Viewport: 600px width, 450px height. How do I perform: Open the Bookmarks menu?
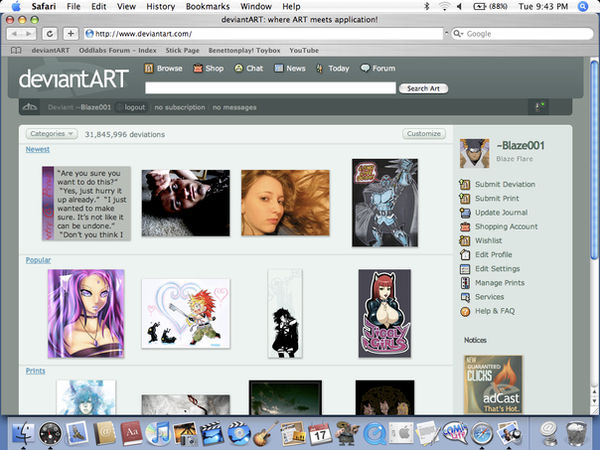point(208,7)
